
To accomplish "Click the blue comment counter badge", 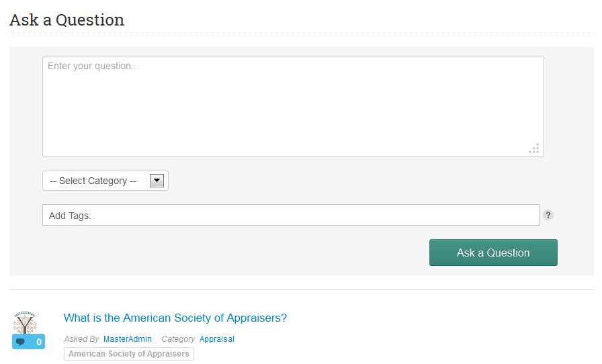I will tap(28, 342).
